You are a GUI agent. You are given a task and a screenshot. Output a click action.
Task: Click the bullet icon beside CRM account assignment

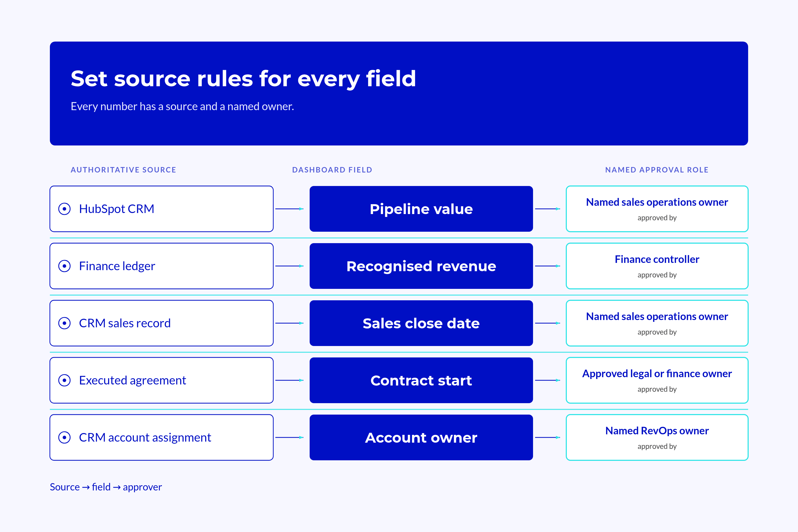click(x=64, y=437)
